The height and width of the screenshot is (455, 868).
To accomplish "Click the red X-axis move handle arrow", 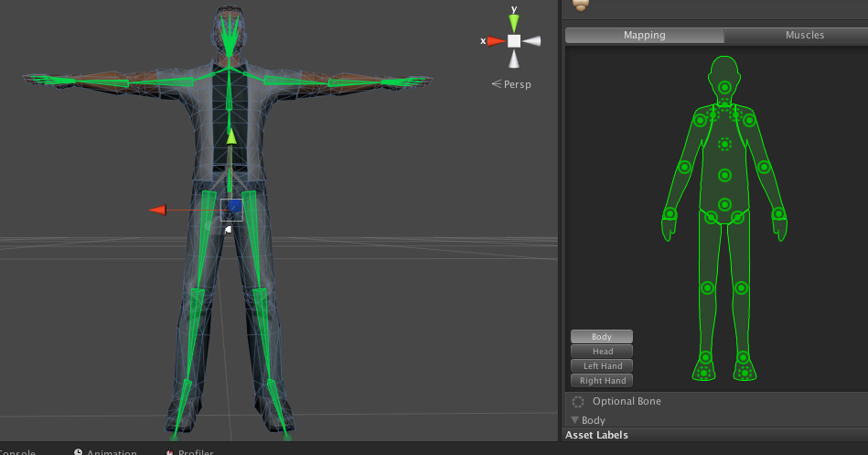I will [158, 210].
